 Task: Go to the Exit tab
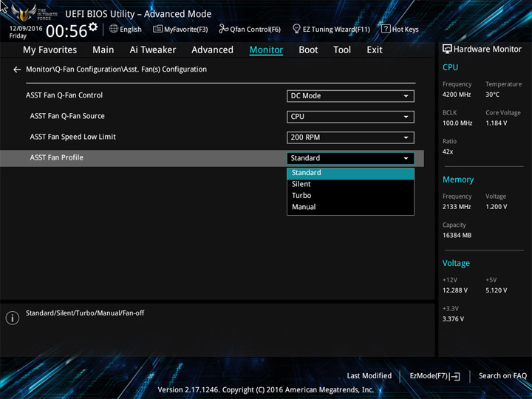pyautogui.click(x=375, y=50)
